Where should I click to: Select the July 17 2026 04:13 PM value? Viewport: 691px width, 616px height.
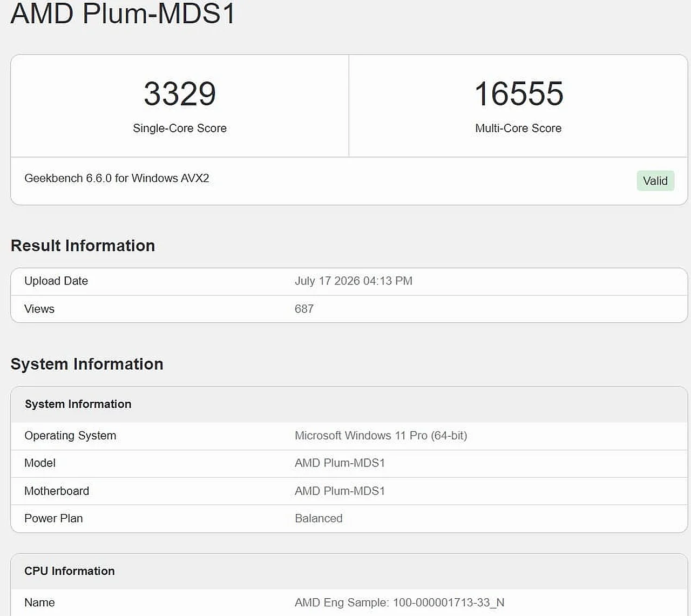pos(354,281)
